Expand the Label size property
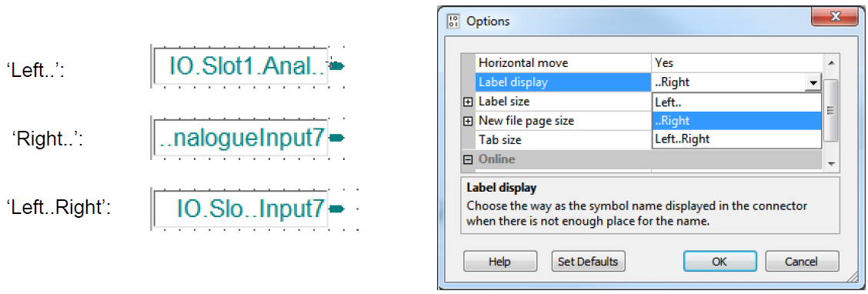The width and height of the screenshot is (868, 294). [469, 102]
